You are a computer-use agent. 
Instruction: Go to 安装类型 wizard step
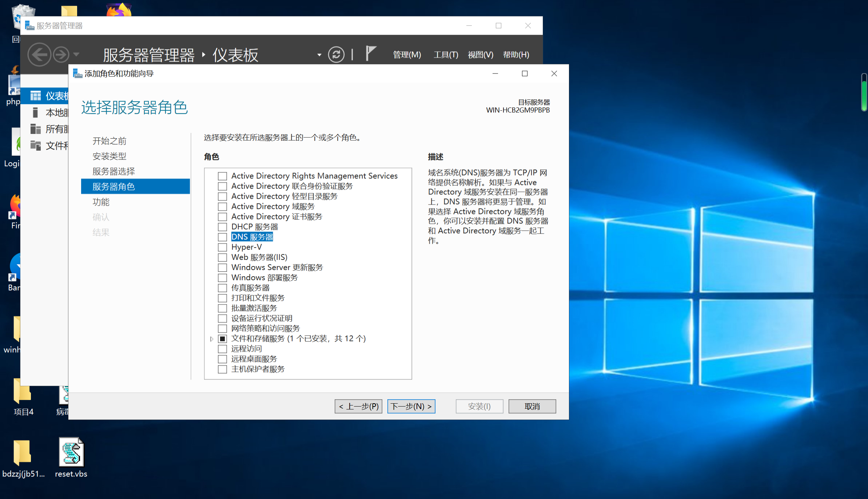click(109, 156)
